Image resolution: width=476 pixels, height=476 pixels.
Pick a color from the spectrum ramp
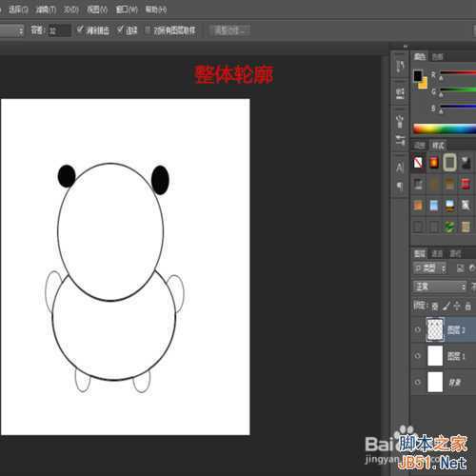(x=445, y=129)
